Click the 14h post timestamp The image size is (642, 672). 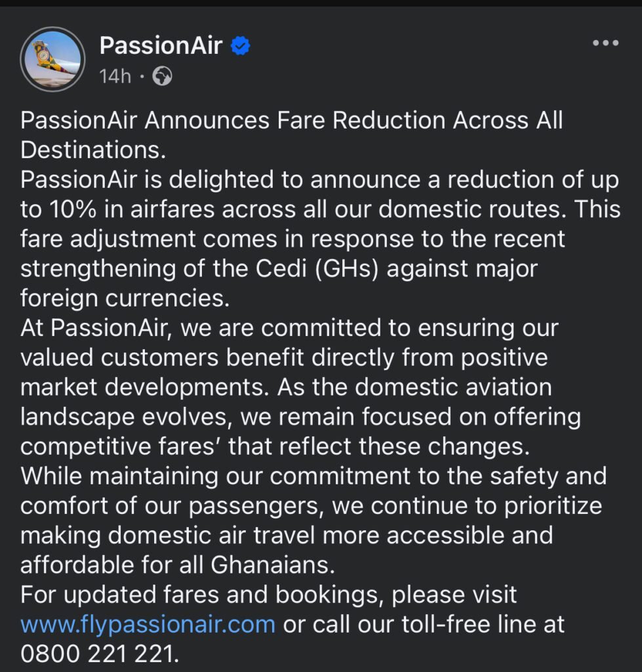(x=115, y=77)
